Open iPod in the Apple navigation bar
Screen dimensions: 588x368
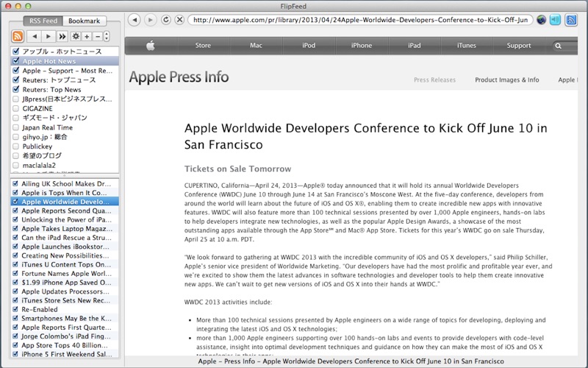coord(309,46)
